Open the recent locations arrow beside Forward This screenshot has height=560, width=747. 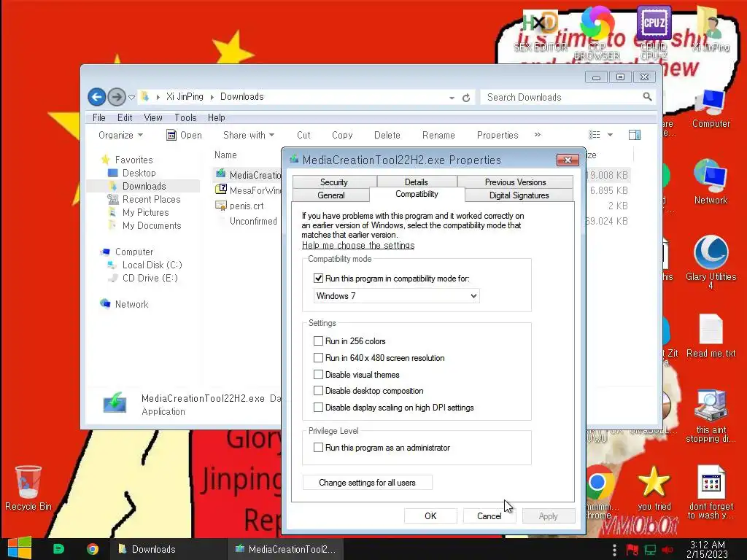point(131,98)
